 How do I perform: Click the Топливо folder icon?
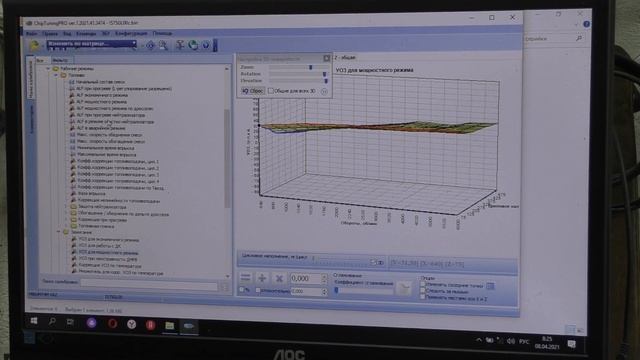(64, 76)
